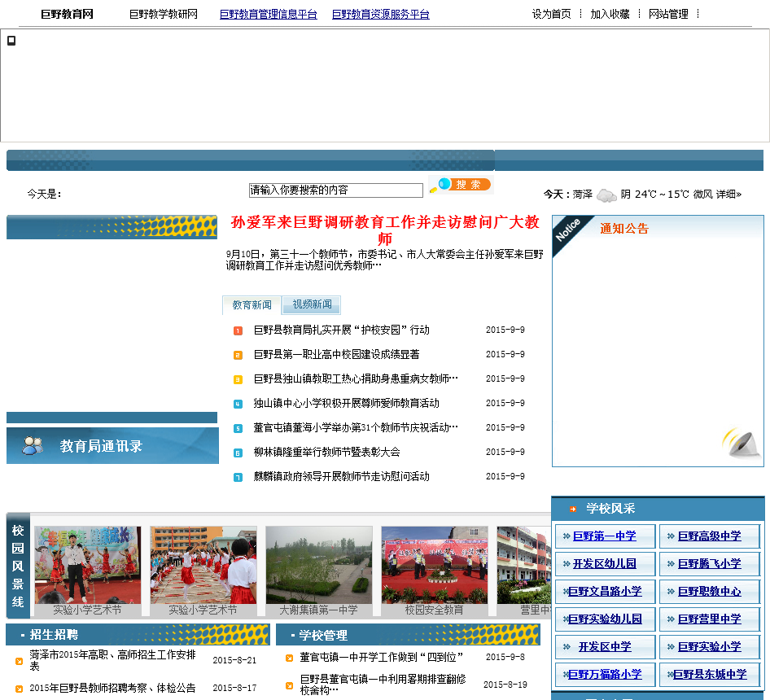Open school link 巨野实验幼儿园
770x700 pixels.
point(605,619)
